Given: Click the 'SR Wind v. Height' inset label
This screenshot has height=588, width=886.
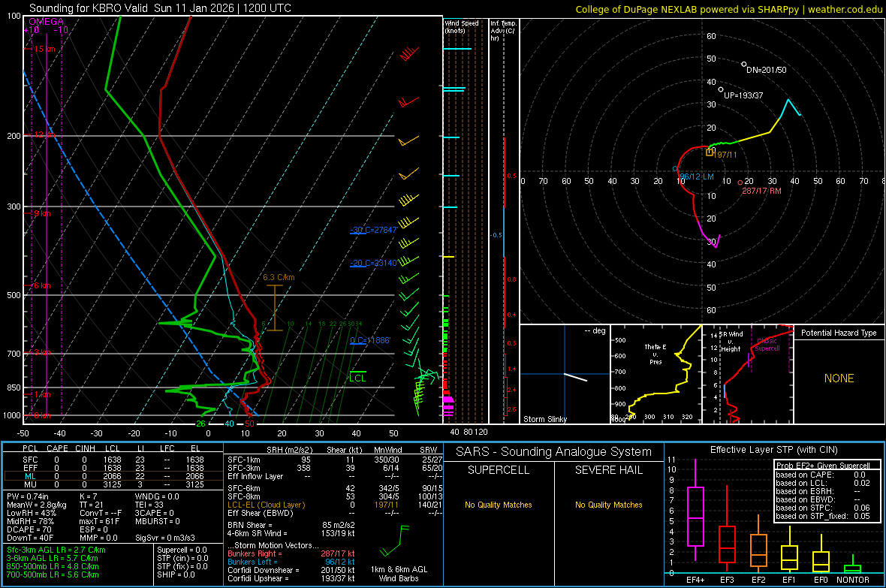Looking at the screenshot, I should click(731, 342).
